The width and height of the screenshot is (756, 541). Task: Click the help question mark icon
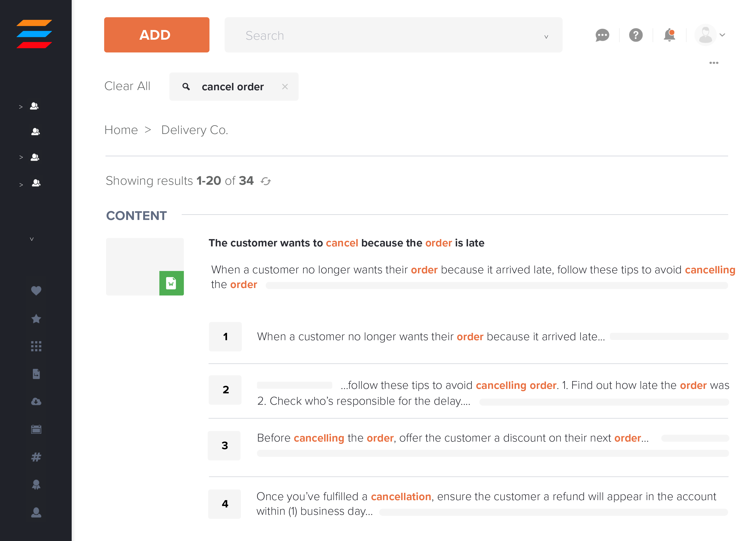[x=636, y=35]
